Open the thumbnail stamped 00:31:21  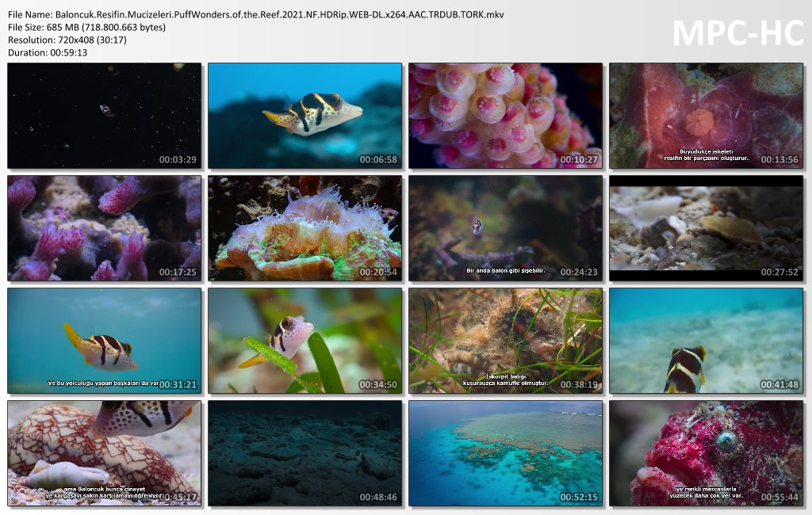pos(104,341)
